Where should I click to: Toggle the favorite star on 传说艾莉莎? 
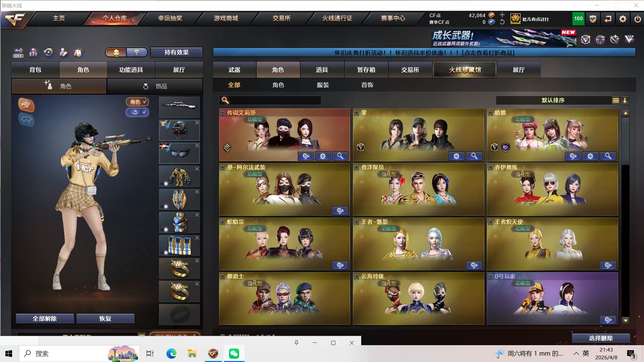[223, 113]
